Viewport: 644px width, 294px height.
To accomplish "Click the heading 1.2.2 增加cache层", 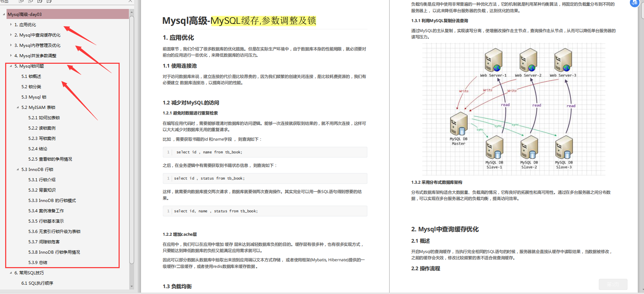I will point(180,234).
